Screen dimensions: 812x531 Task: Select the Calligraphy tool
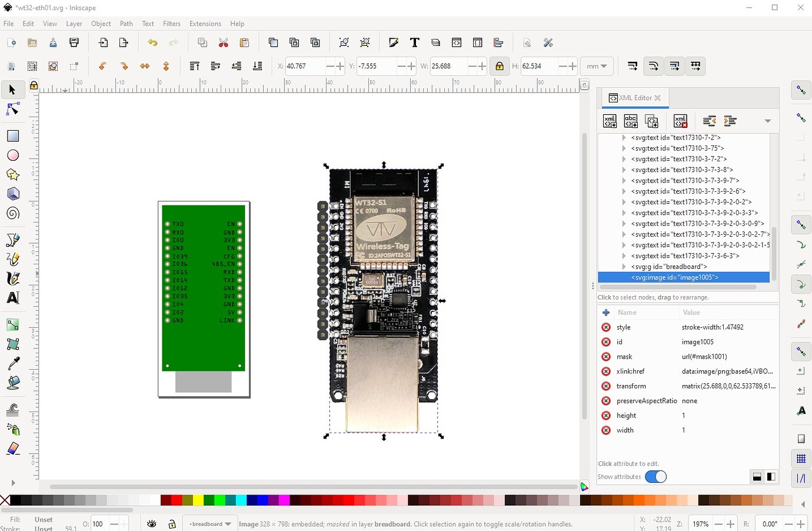(12, 278)
